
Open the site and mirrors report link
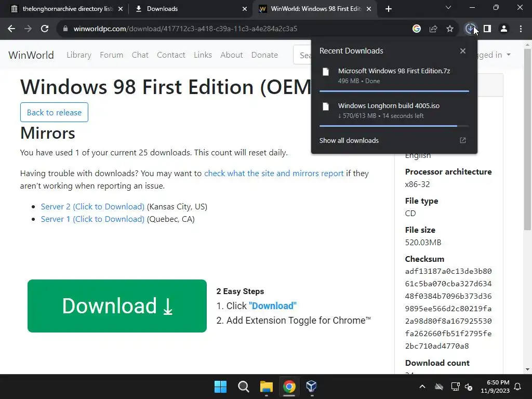(274, 174)
